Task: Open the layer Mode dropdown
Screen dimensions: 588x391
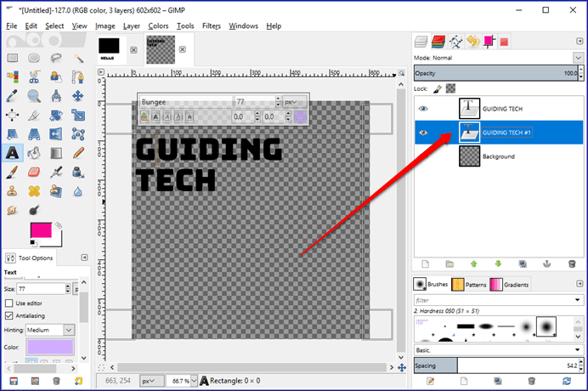Action: (578, 58)
